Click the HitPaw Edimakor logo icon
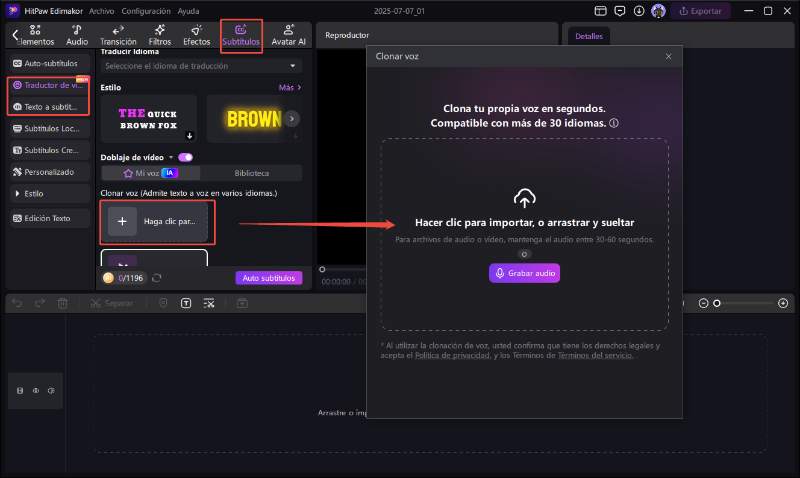The width and height of the screenshot is (800, 478). (x=13, y=11)
